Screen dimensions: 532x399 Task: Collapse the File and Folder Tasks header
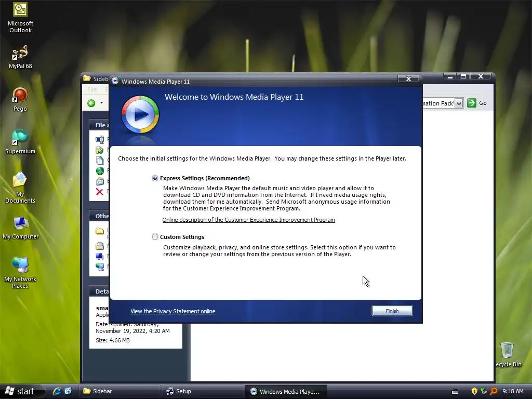click(x=99, y=125)
